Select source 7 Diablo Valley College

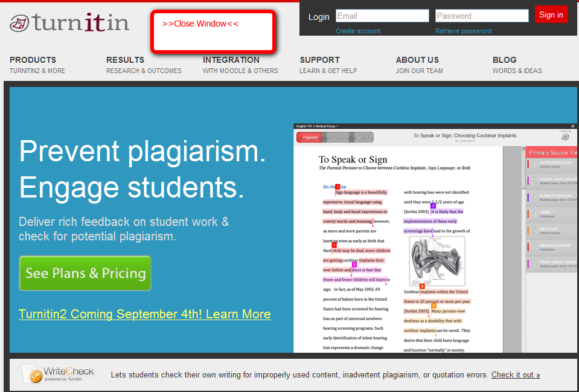coord(552,264)
